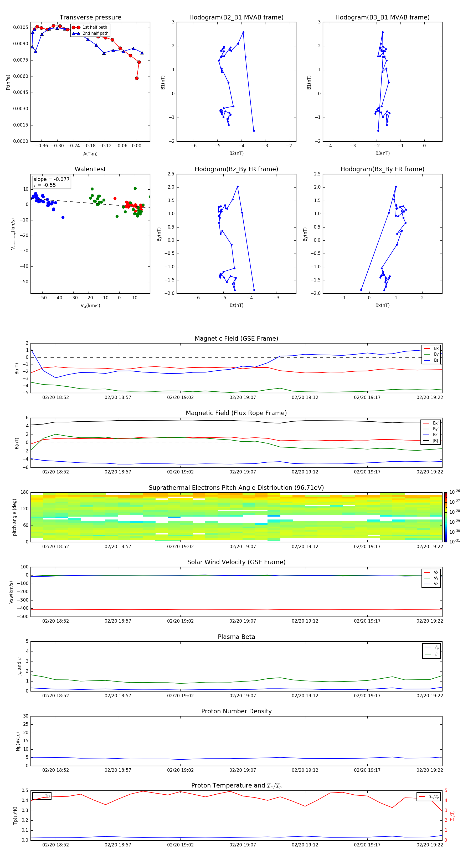Image resolution: width=473 pixels, height=868 pixels.
Task: Select '|B|' in the Flux Rope legend
Action: click(431, 441)
